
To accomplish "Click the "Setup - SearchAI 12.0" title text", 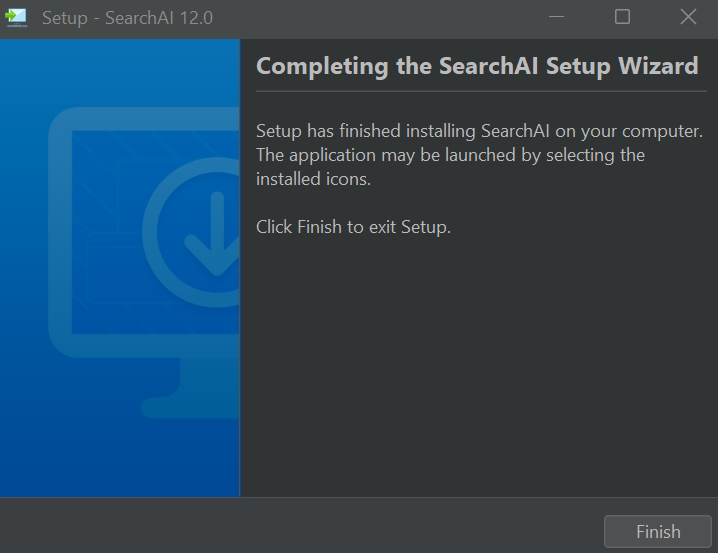I will pos(127,18).
